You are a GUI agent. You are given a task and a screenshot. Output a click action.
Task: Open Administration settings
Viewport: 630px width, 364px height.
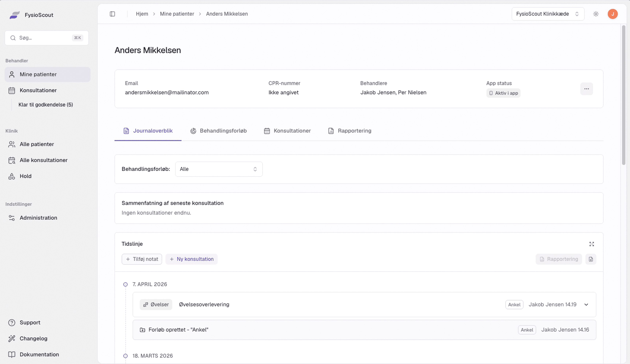[47, 218]
